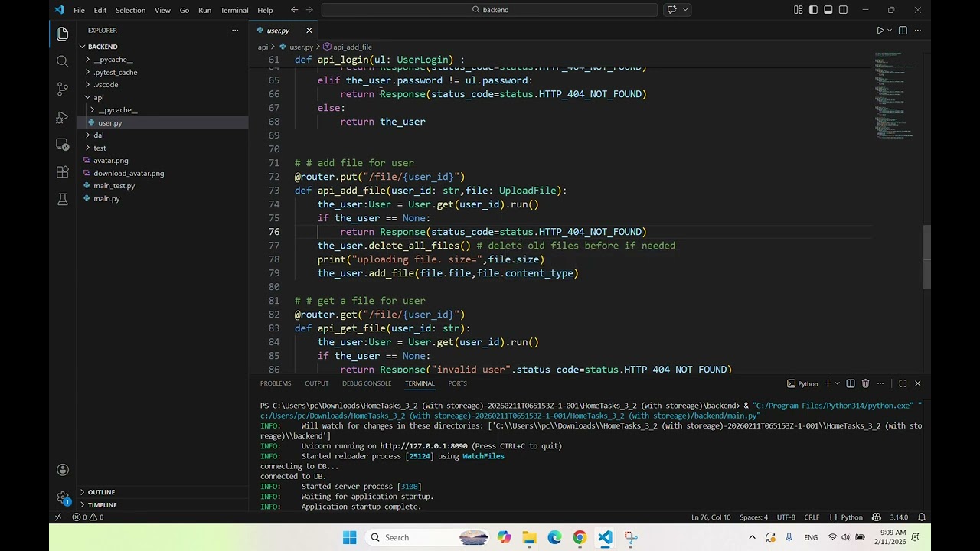Kill the terminal with trash icon
This screenshot has height=551, width=980.
click(865, 383)
